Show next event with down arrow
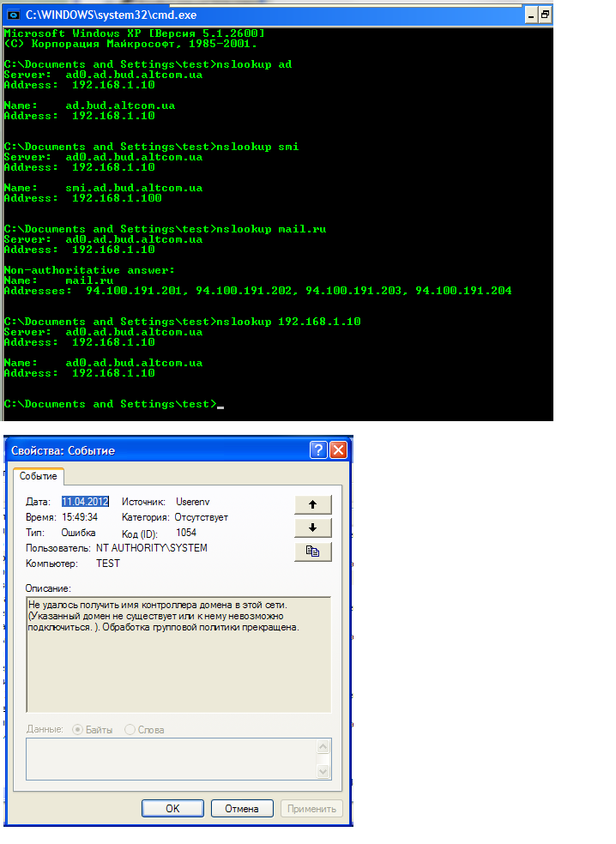Screen dimensions: 616x844 click(x=313, y=528)
